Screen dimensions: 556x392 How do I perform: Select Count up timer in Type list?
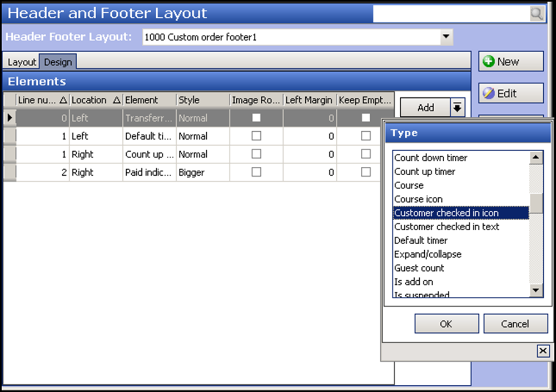coord(460,172)
